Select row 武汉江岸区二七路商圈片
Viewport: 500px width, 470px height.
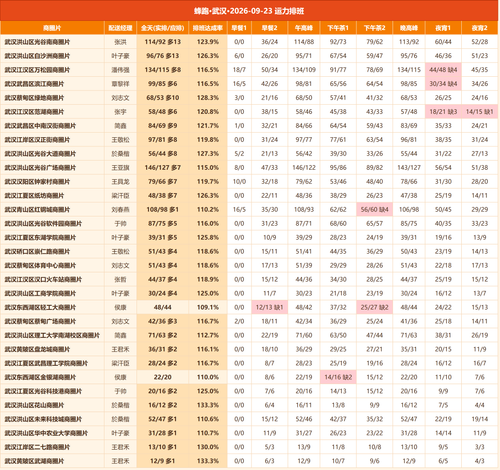pyautogui.click(x=249, y=447)
